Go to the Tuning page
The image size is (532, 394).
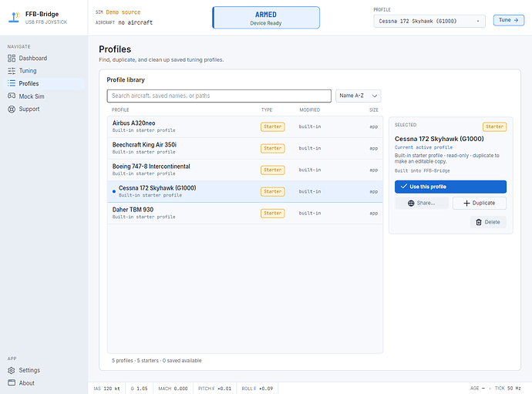tap(44, 71)
